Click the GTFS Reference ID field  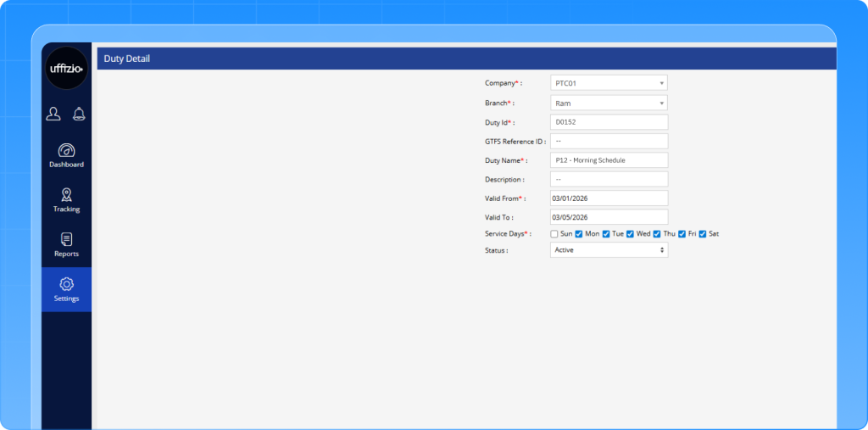click(609, 141)
